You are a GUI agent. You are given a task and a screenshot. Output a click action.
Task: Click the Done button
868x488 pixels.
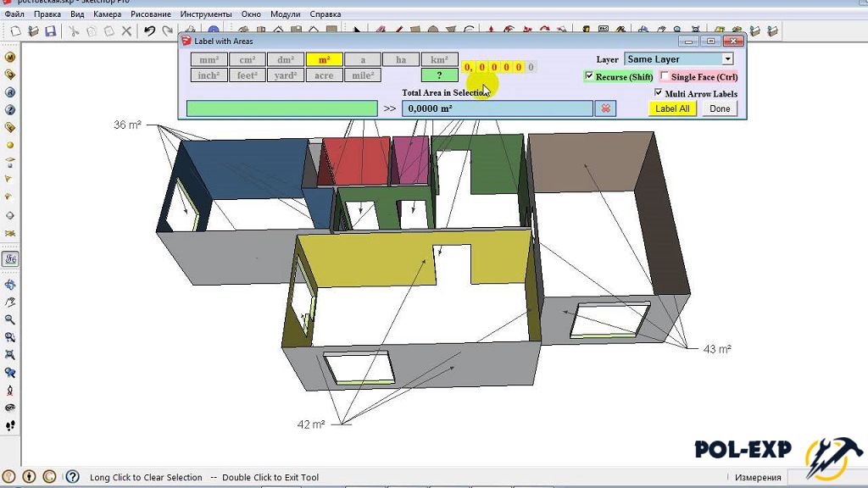720,108
